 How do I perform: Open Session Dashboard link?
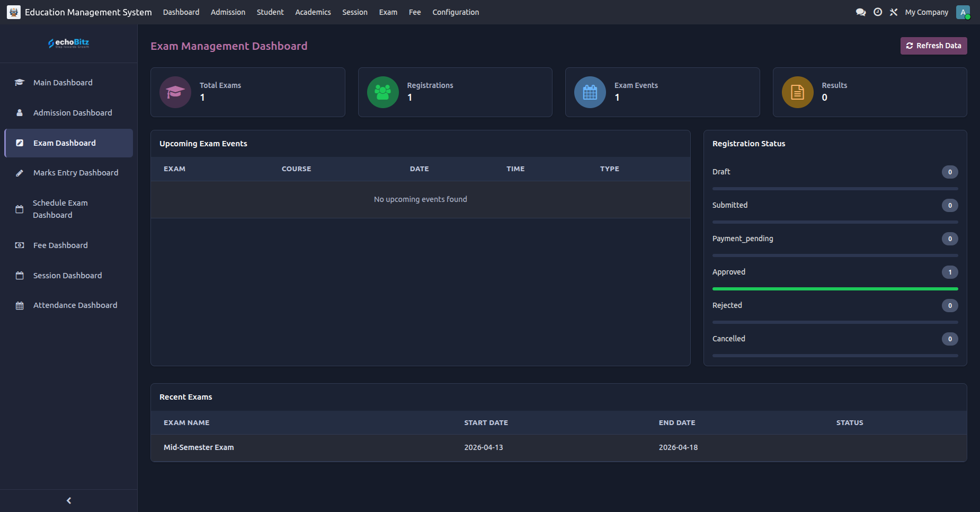point(69,276)
